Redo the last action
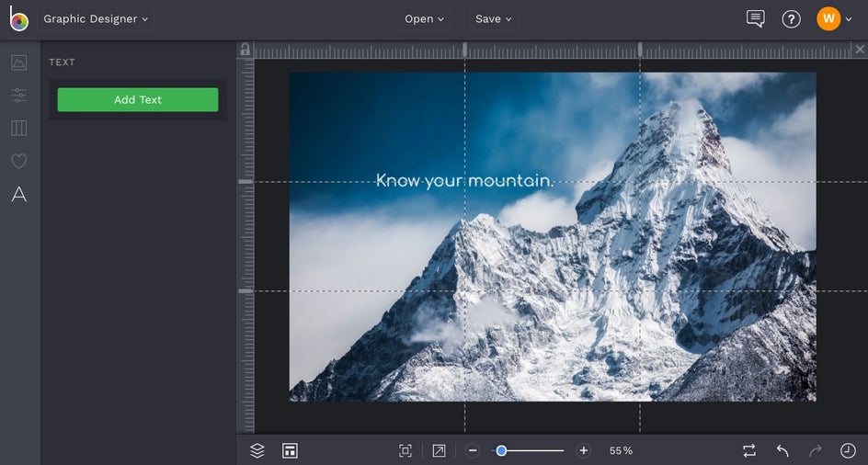Screen dimensions: 868x465 815,450
